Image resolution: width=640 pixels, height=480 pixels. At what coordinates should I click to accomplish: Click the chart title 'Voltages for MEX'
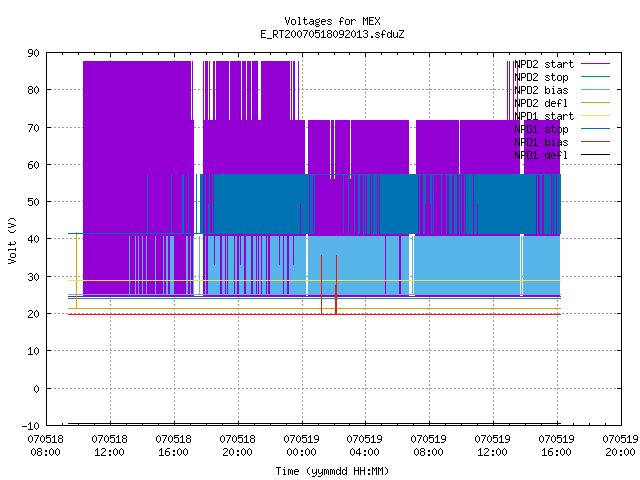click(332, 21)
